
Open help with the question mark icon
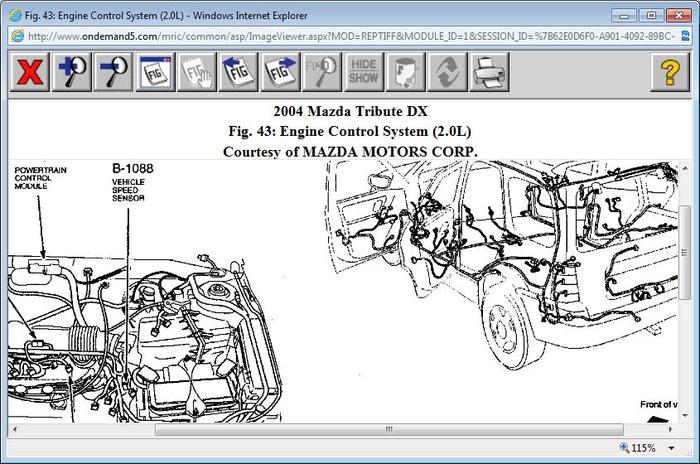669,72
